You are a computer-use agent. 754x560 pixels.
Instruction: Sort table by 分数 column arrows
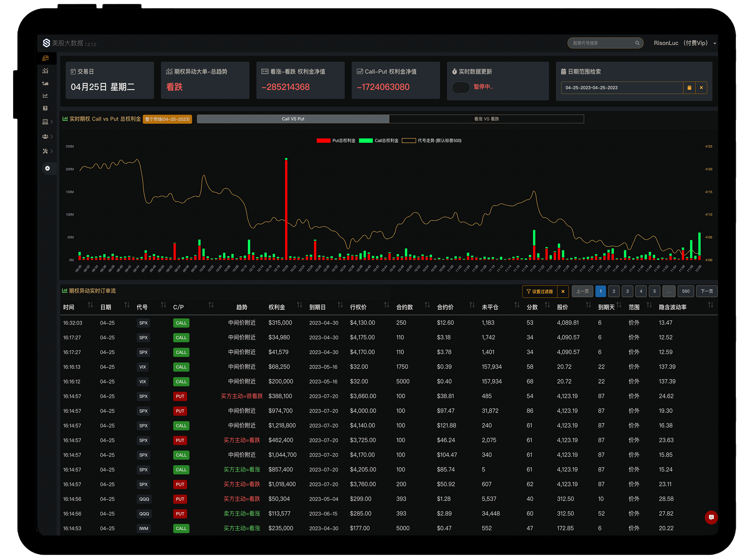(547, 305)
